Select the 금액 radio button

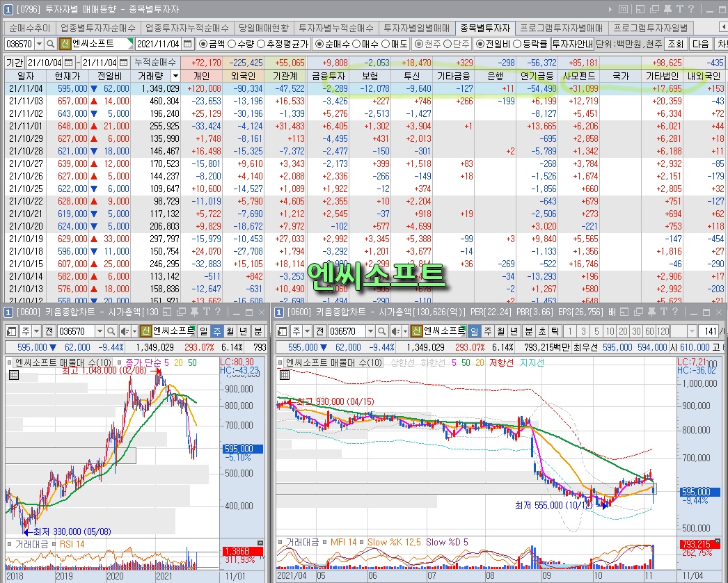point(203,44)
